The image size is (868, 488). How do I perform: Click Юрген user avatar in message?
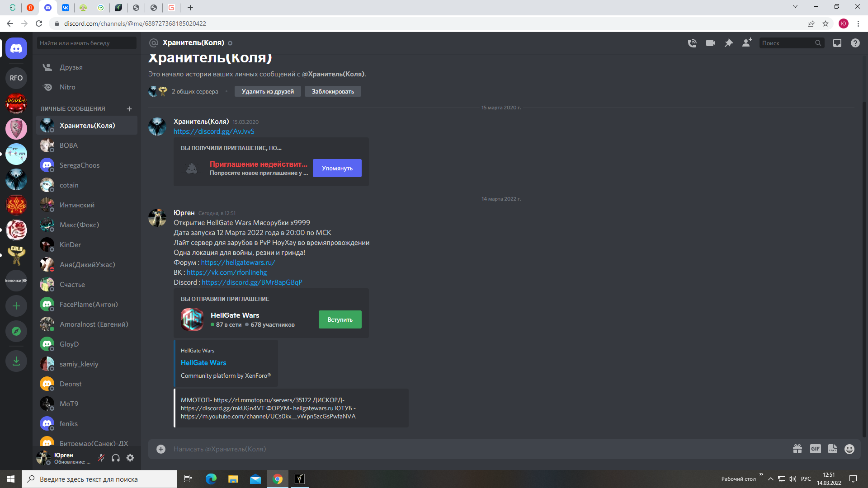click(157, 218)
